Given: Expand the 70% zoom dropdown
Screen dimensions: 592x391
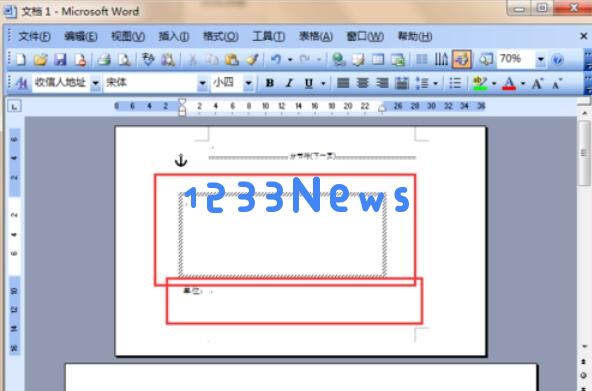Looking at the screenshot, I should pos(541,60).
